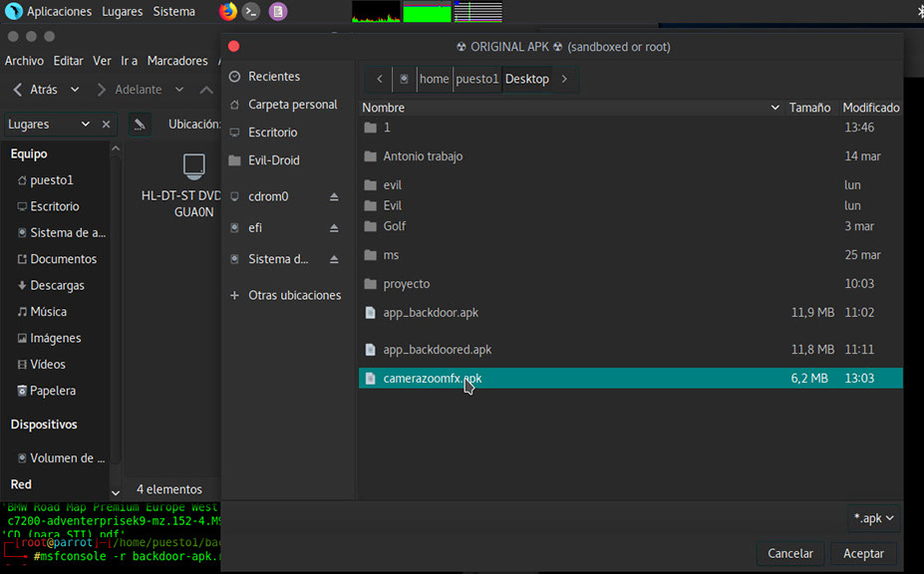Select the home path segment
Viewport: 924px width, 574px height.
point(434,79)
